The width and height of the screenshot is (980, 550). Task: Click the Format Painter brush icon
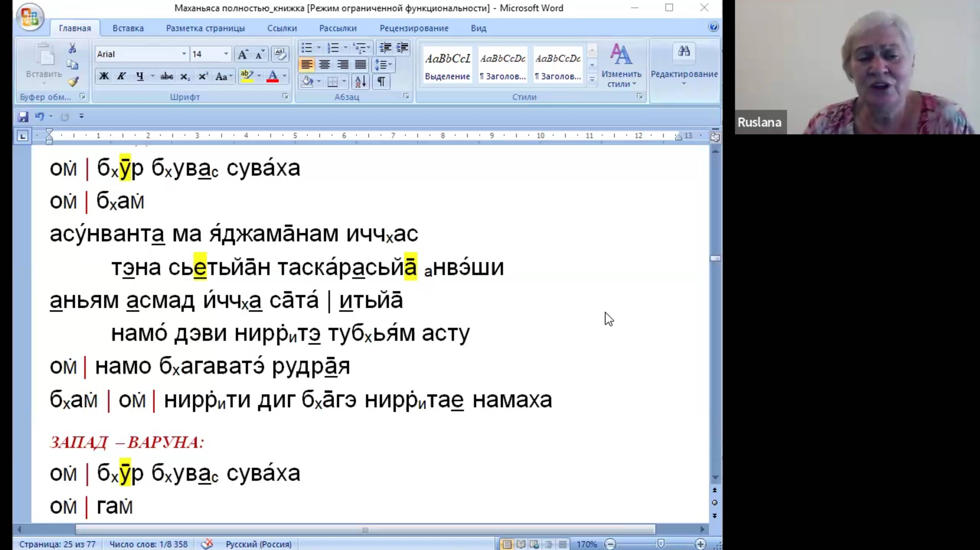[73, 82]
